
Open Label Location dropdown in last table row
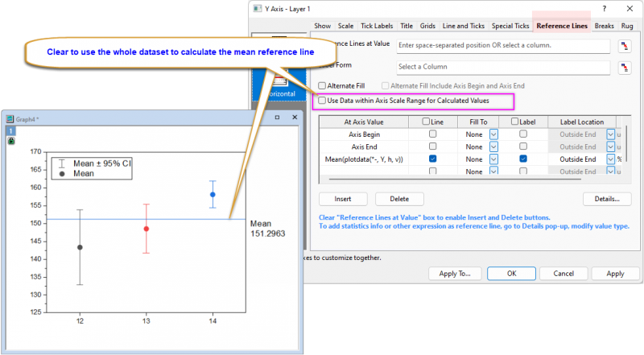click(611, 171)
